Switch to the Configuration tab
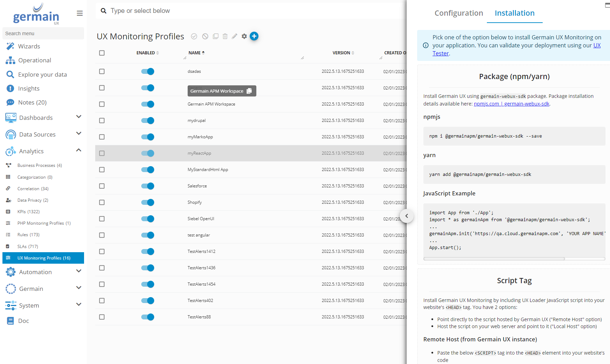This screenshot has width=610, height=364. 458,13
